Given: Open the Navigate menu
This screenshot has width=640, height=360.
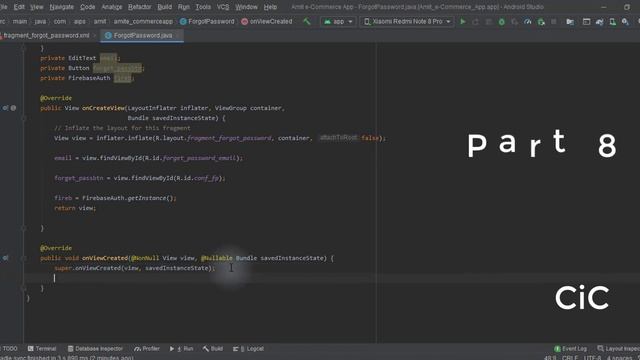Looking at the screenshot, I should [x=62, y=7].
